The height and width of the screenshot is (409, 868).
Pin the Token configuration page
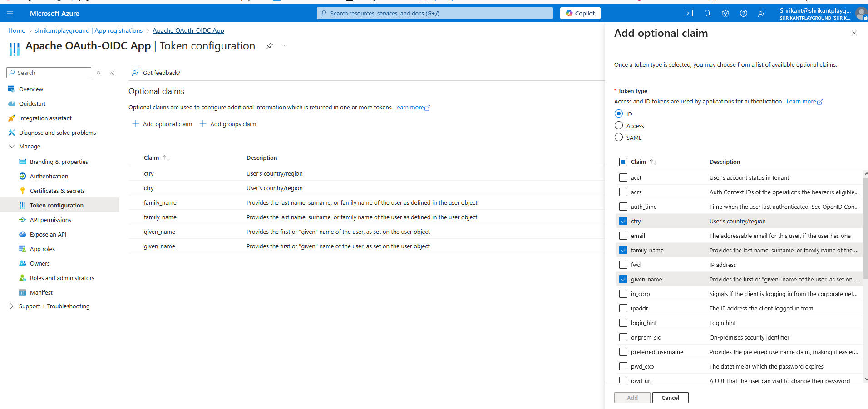(x=270, y=46)
